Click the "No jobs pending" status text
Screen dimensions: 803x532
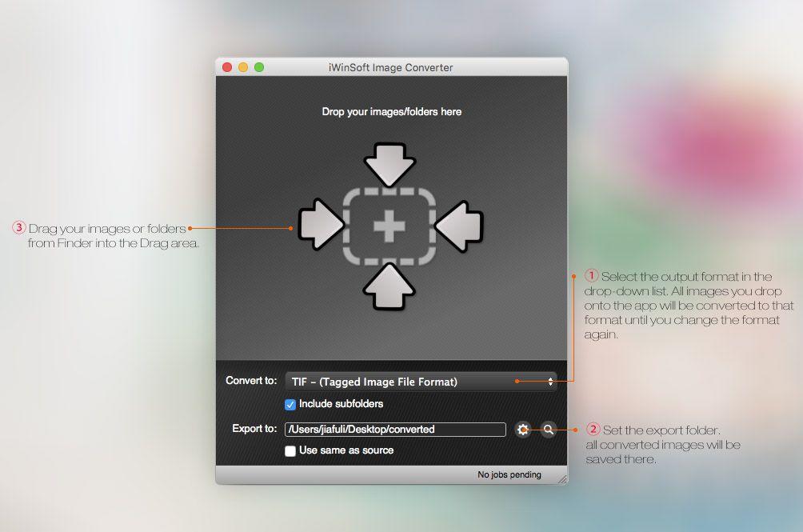click(509, 475)
